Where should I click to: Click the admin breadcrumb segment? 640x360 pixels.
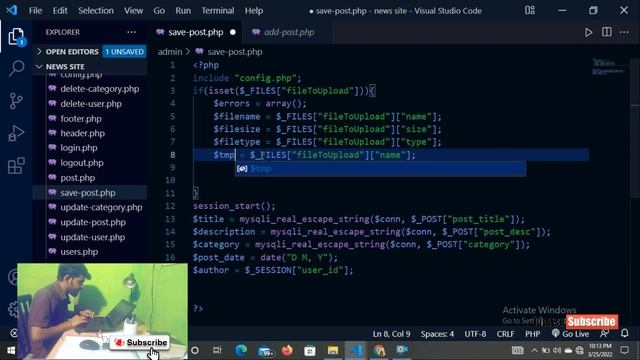pyautogui.click(x=170, y=52)
